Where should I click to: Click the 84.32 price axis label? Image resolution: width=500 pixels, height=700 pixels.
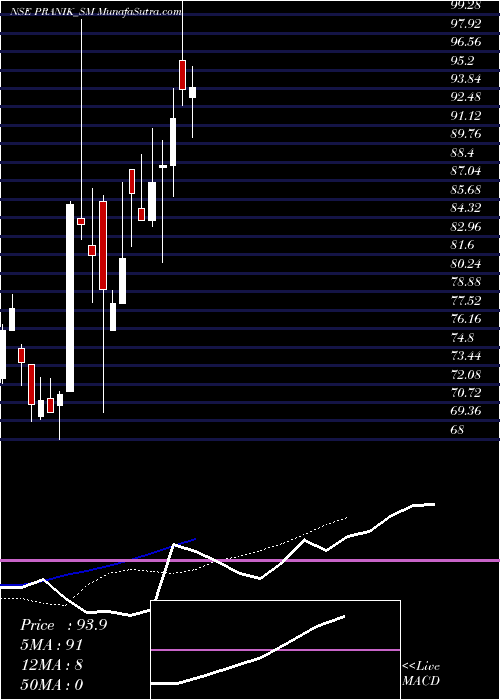466,208
